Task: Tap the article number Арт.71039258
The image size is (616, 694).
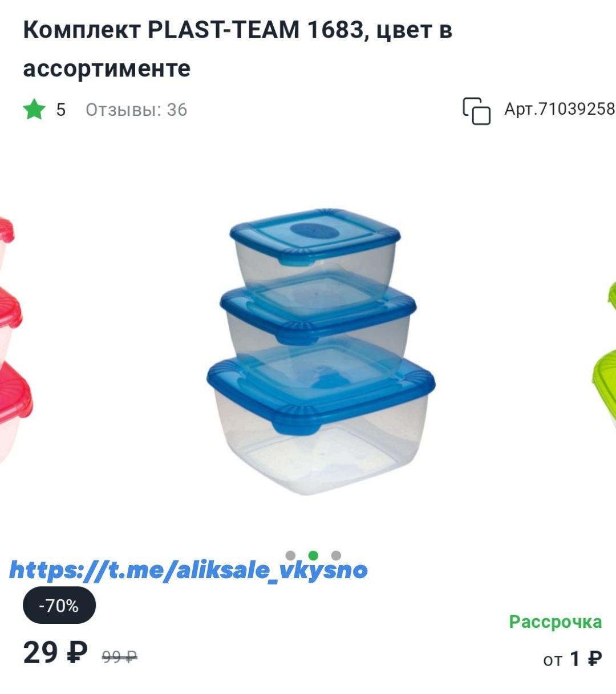Action: [x=560, y=109]
